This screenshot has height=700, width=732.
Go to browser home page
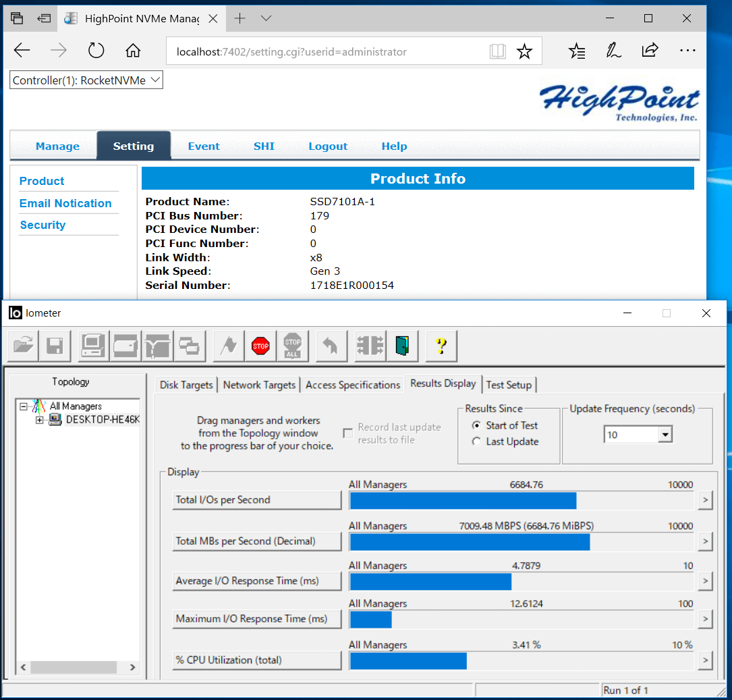133,50
